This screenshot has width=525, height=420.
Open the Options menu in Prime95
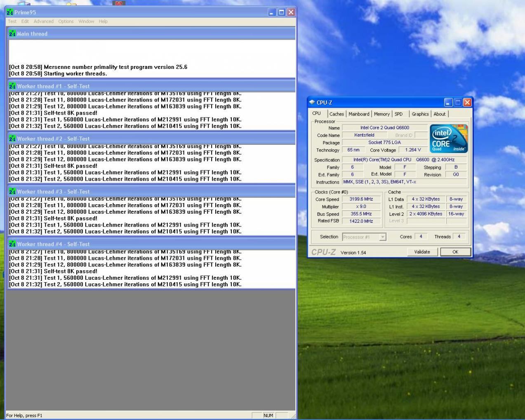(x=66, y=21)
